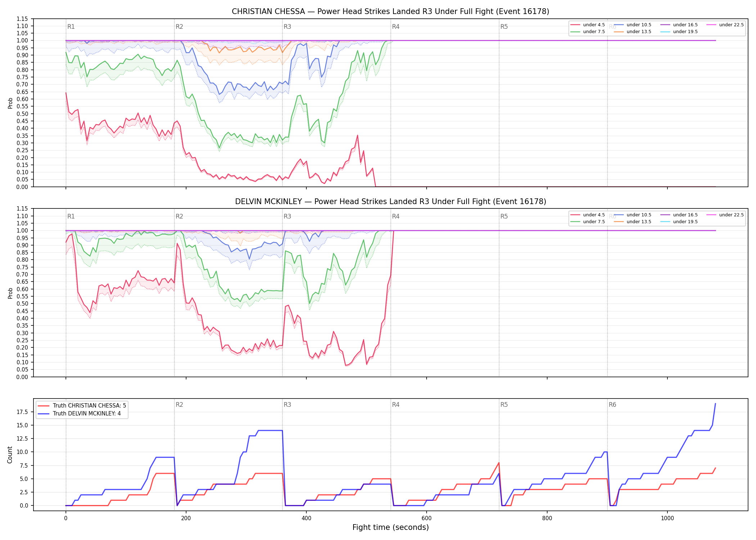The width and height of the screenshot is (756, 540).
Task: Click the R3 round marker in Chessa chart
Action: coord(287,27)
